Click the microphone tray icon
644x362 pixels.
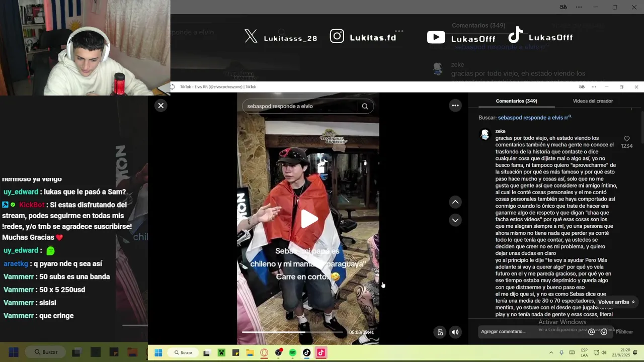coord(561,353)
